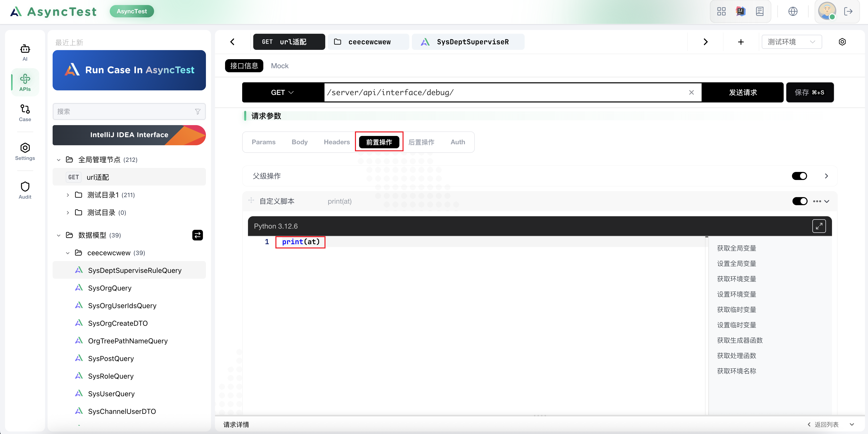Click the logout icon in header
This screenshot has height=434, width=868.
[848, 12]
